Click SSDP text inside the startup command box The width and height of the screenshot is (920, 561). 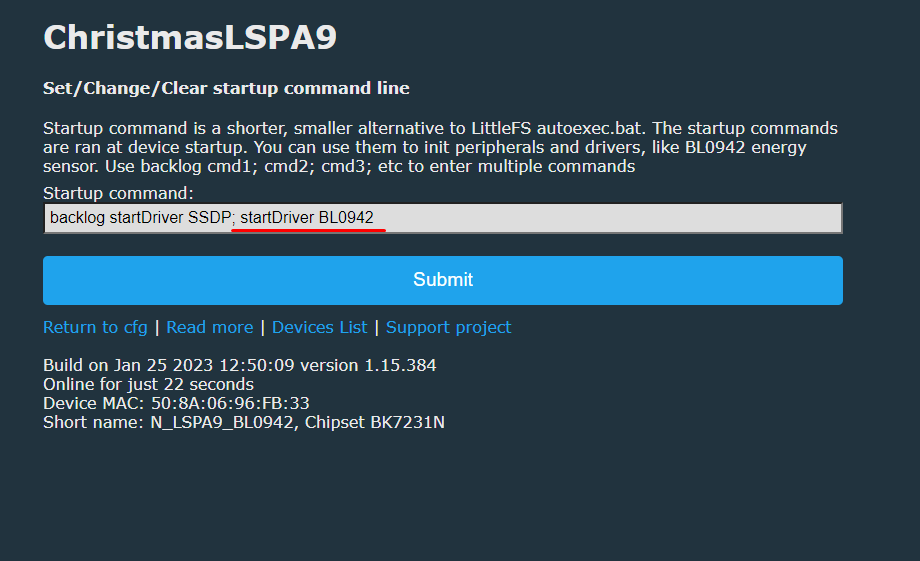(209, 218)
